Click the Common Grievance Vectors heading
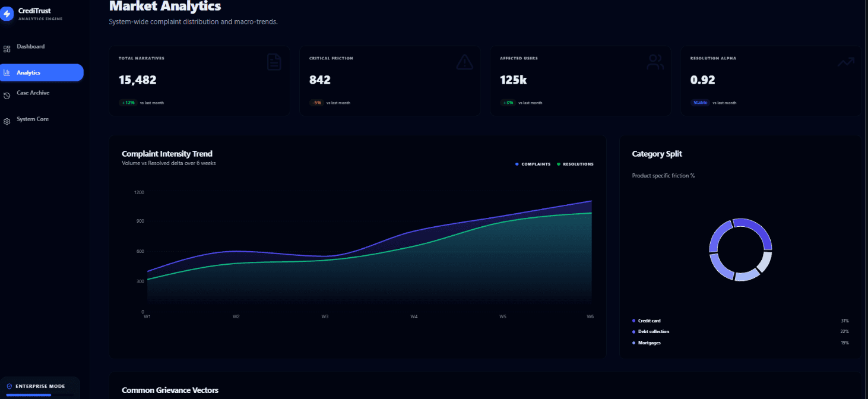This screenshot has height=399, width=868. point(170,390)
